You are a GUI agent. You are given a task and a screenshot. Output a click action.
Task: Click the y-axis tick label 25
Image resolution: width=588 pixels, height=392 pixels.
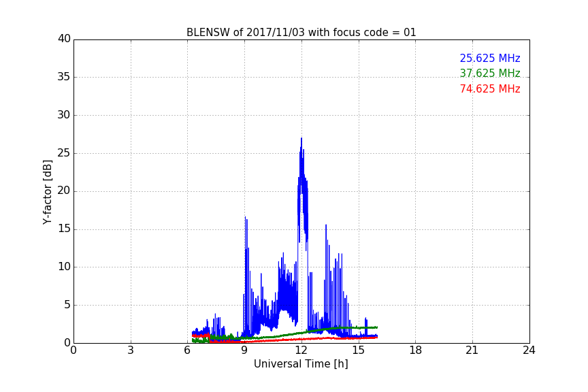pyautogui.click(x=64, y=153)
